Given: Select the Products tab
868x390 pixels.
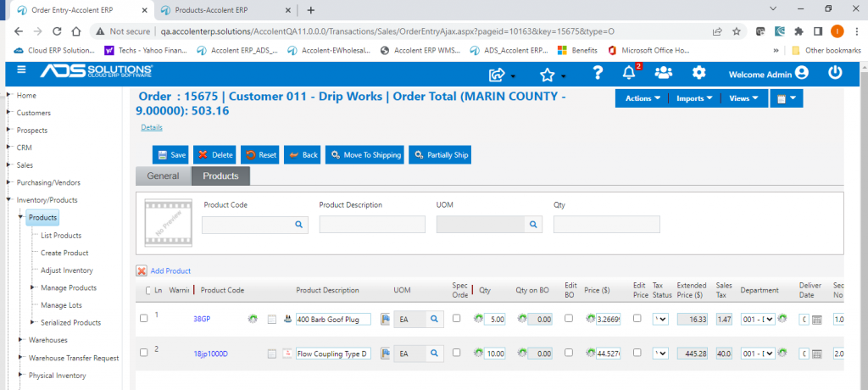Looking at the screenshot, I should pyautogui.click(x=220, y=175).
